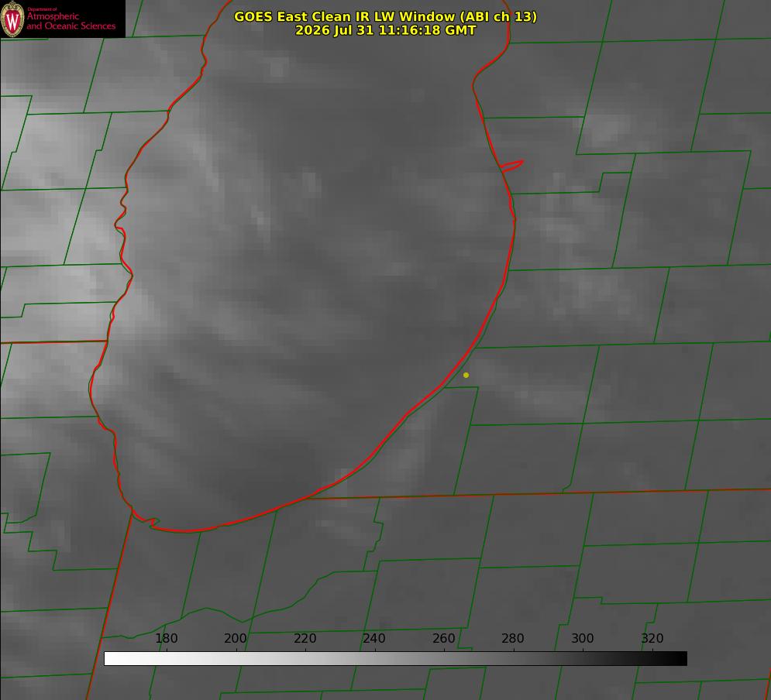The image size is (771, 700).
Task: Click the 260 colorbar tick label
Action: coord(443,638)
